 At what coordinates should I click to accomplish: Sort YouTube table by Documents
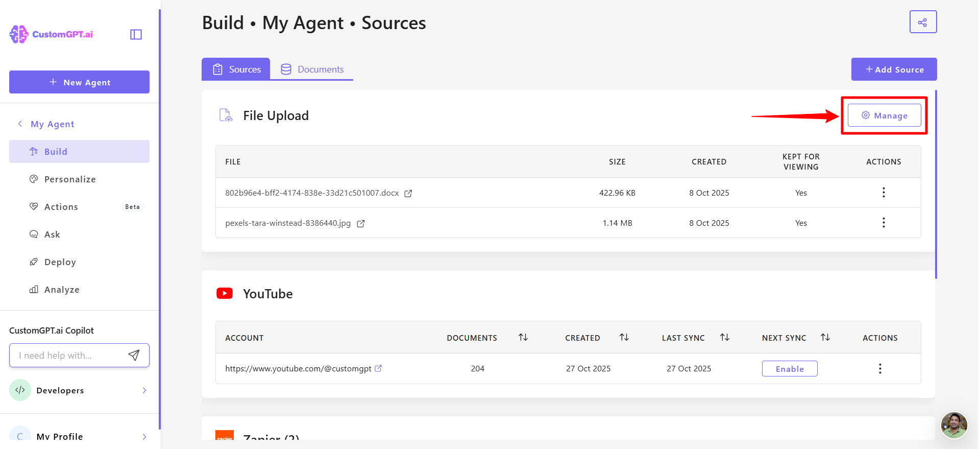point(523,337)
